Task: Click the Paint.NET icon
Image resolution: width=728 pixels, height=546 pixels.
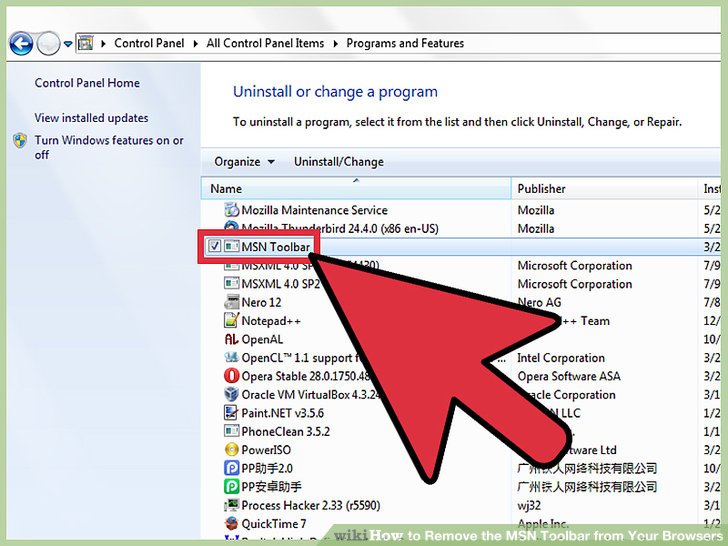Action: coord(231,413)
